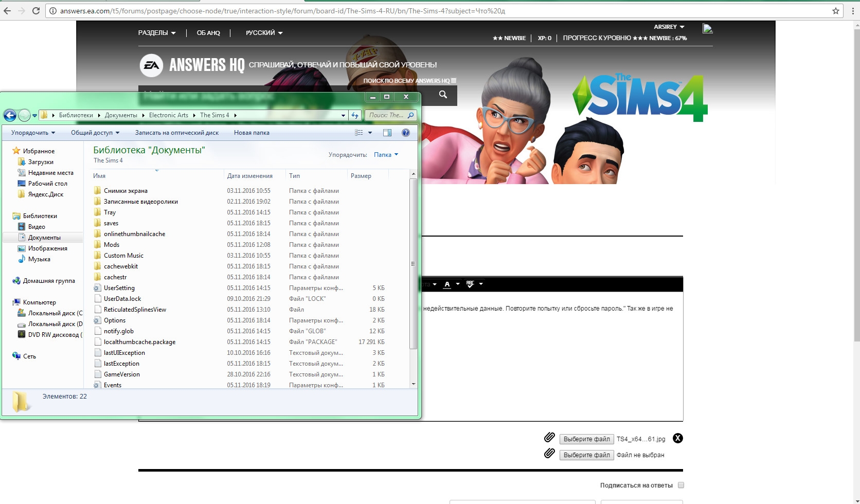Viewport: 860px width, 504px height.
Task: Click Explorer back navigation arrow
Action: (x=10, y=115)
